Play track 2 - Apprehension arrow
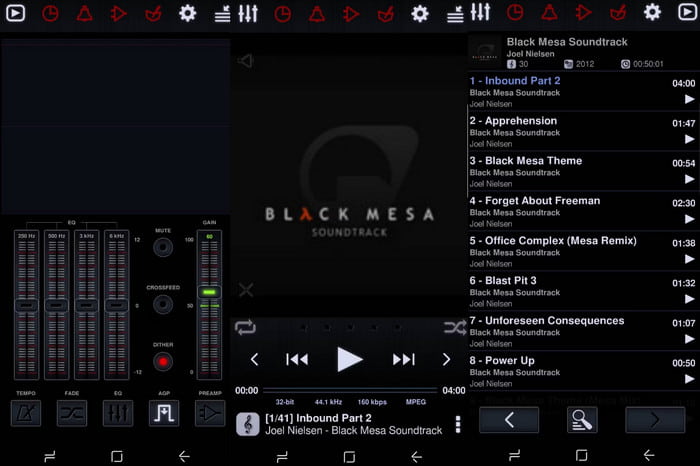This screenshot has width=700, height=466. click(689, 139)
